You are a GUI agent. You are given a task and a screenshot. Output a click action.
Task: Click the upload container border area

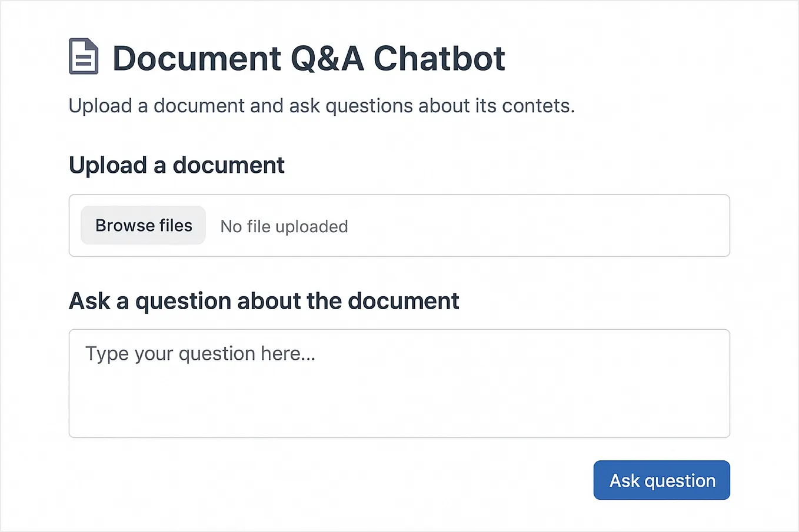click(530, 226)
